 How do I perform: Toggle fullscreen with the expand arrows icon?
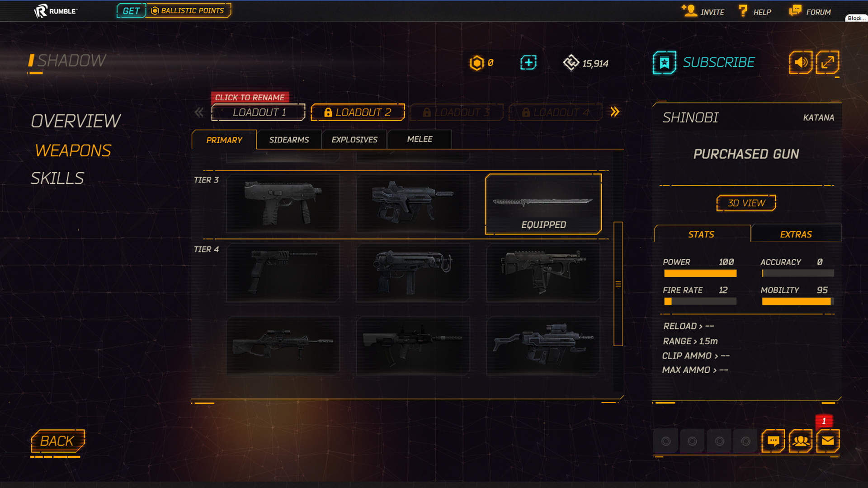tap(828, 62)
